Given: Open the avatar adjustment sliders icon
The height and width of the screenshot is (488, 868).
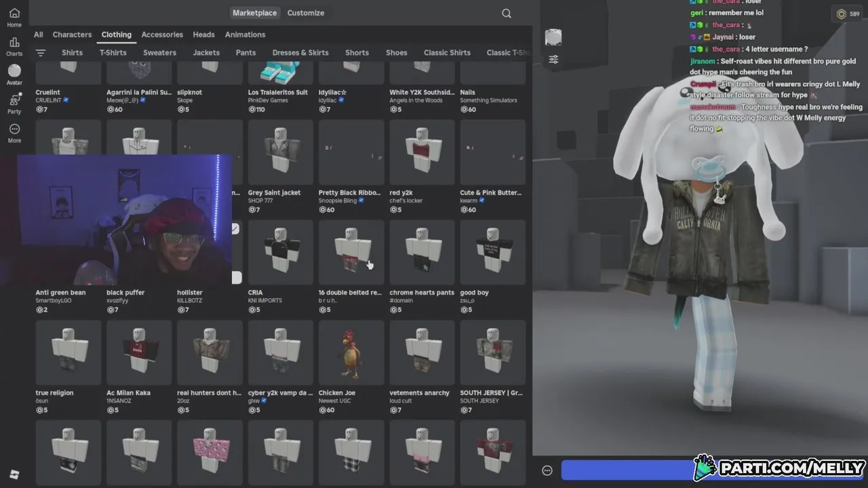Looking at the screenshot, I should click(x=553, y=60).
